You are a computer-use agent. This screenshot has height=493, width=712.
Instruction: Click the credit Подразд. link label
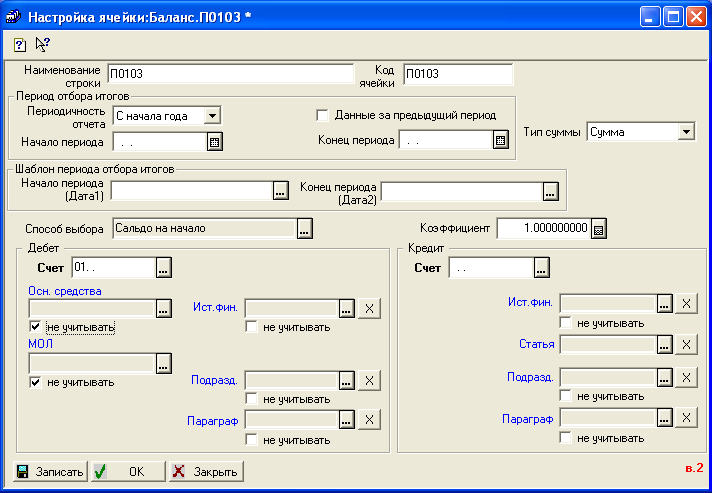coord(530,377)
